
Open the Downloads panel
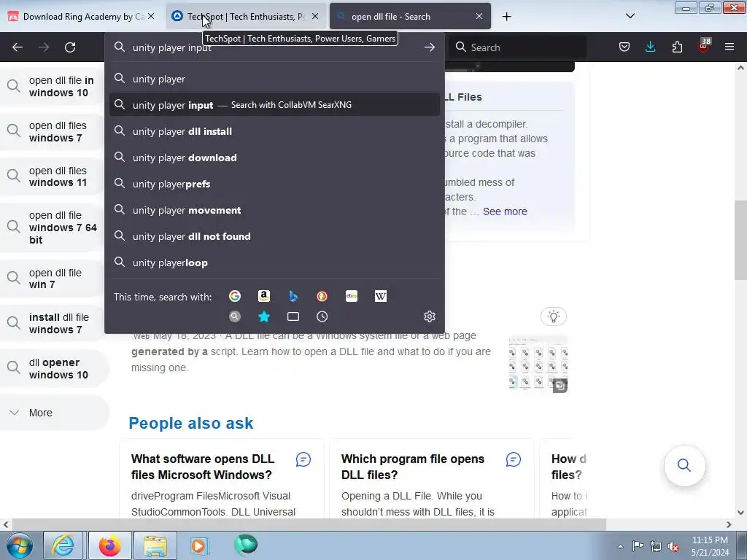[650, 47]
